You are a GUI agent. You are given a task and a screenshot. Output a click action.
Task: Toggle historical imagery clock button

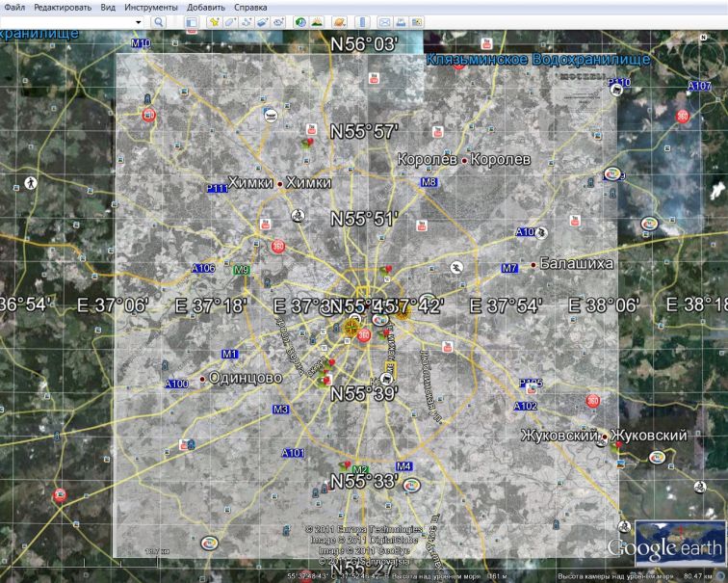coord(301,22)
